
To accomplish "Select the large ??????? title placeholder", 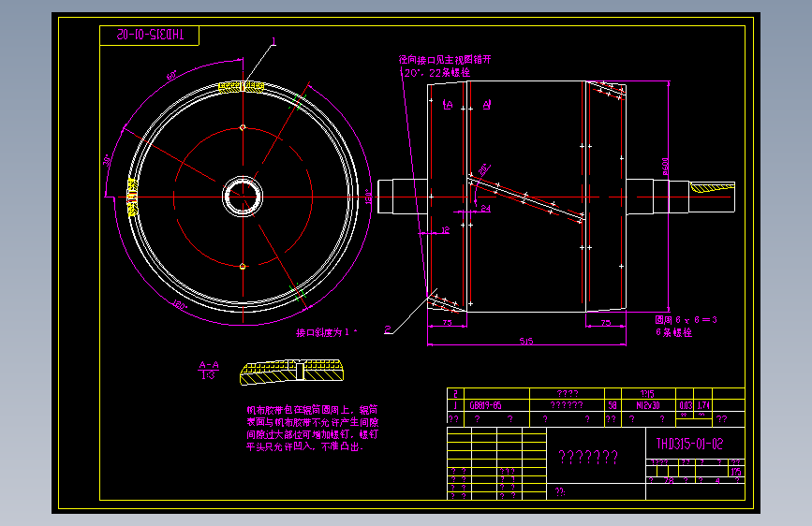I will click(588, 457).
